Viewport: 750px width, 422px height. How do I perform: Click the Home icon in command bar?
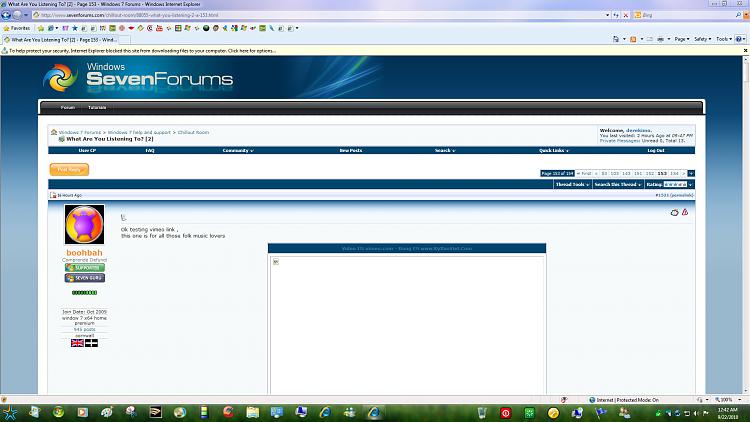pyautogui.click(x=616, y=39)
